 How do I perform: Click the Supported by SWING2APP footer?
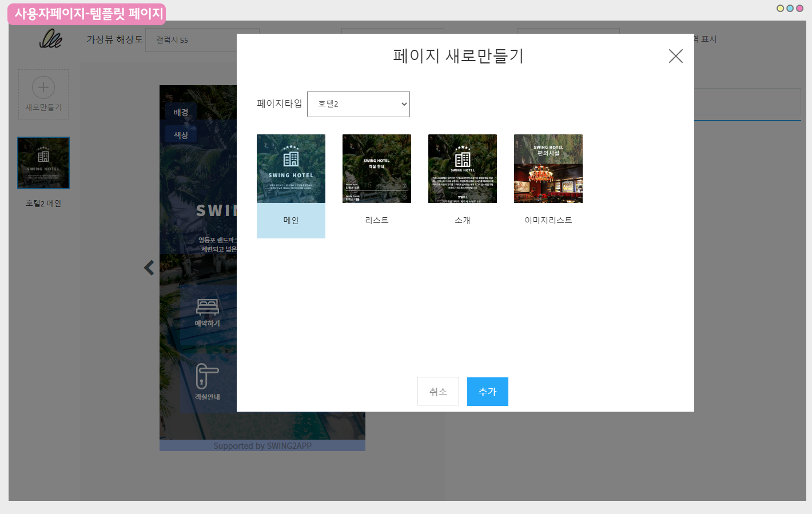(x=262, y=446)
